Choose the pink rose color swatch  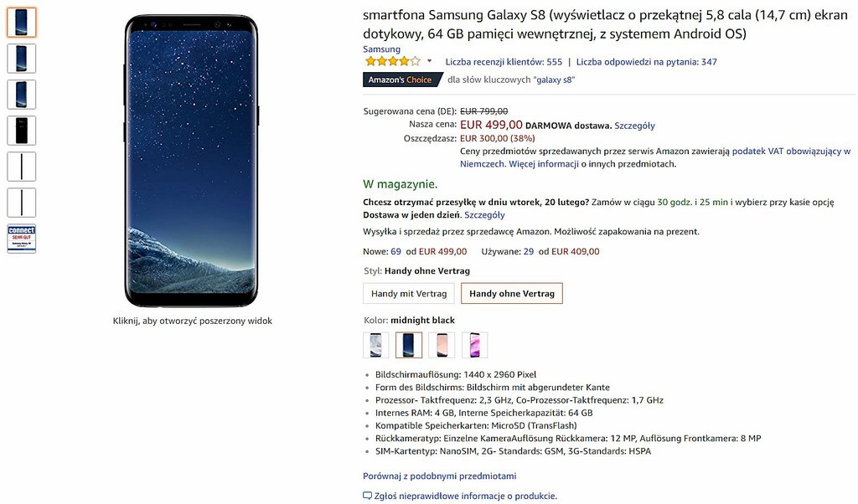(442, 345)
